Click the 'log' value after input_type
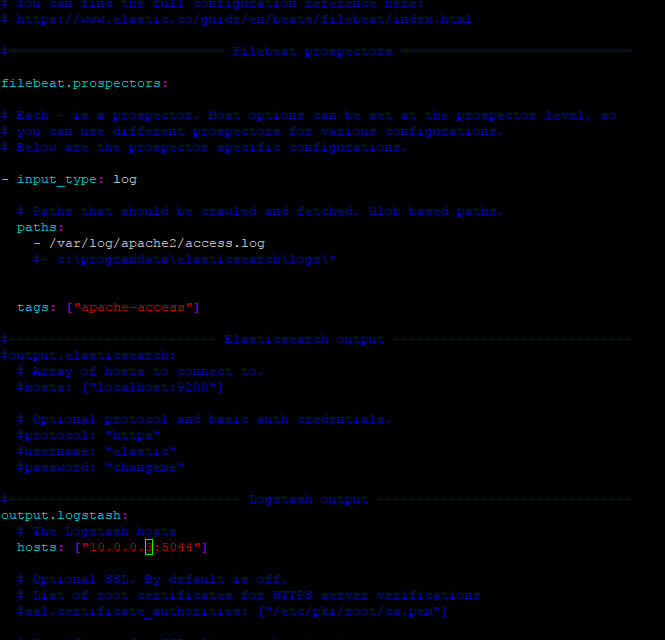The image size is (665, 640). (x=125, y=179)
